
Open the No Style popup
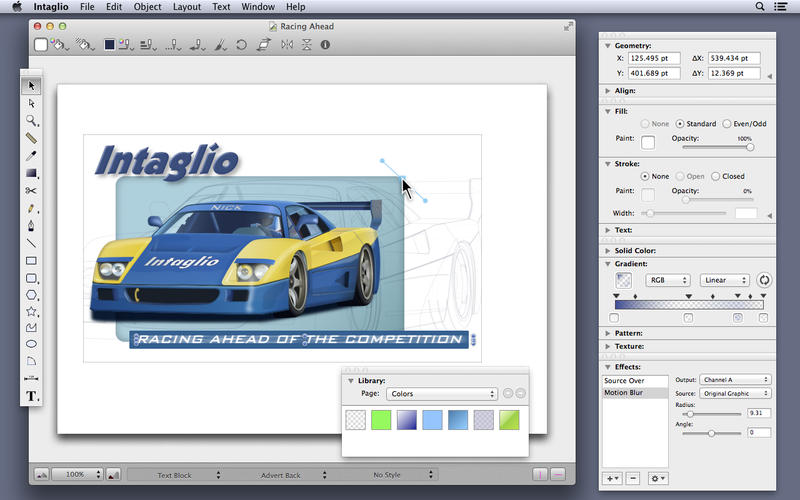387,475
